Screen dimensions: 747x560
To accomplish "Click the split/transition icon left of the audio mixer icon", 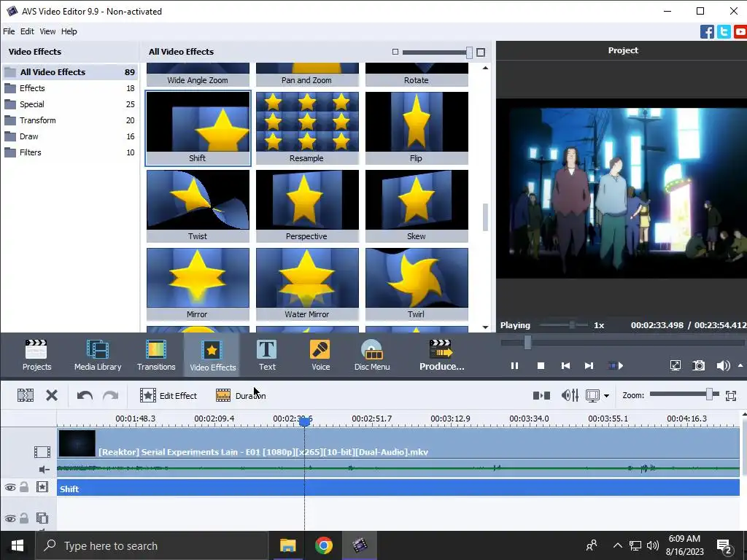I will click(x=542, y=395).
